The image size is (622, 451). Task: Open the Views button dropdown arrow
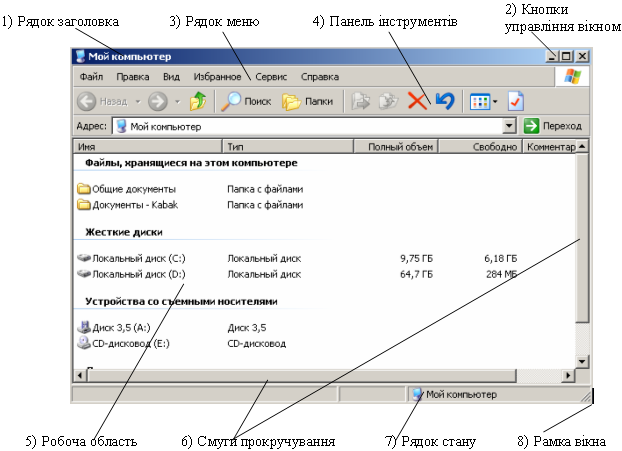point(495,102)
